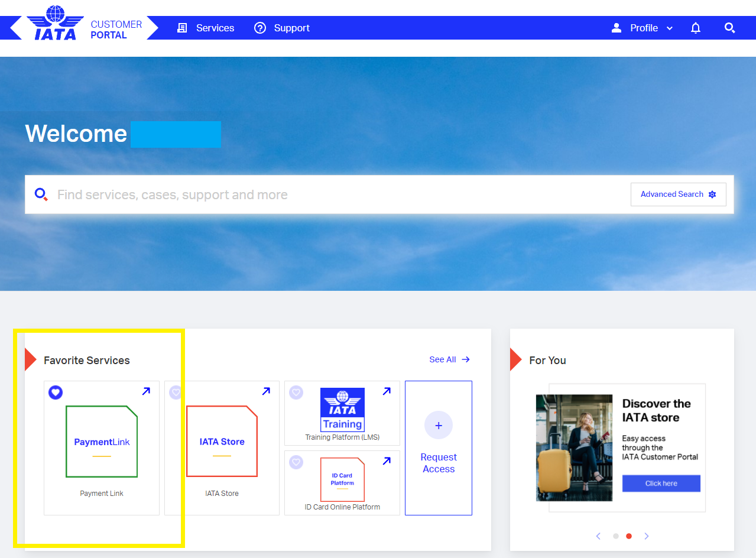Click the IATA Store logo tile

(x=222, y=441)
